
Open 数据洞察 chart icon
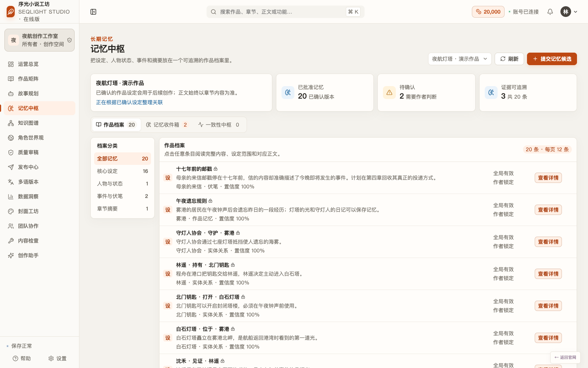(x=11, y=197)
